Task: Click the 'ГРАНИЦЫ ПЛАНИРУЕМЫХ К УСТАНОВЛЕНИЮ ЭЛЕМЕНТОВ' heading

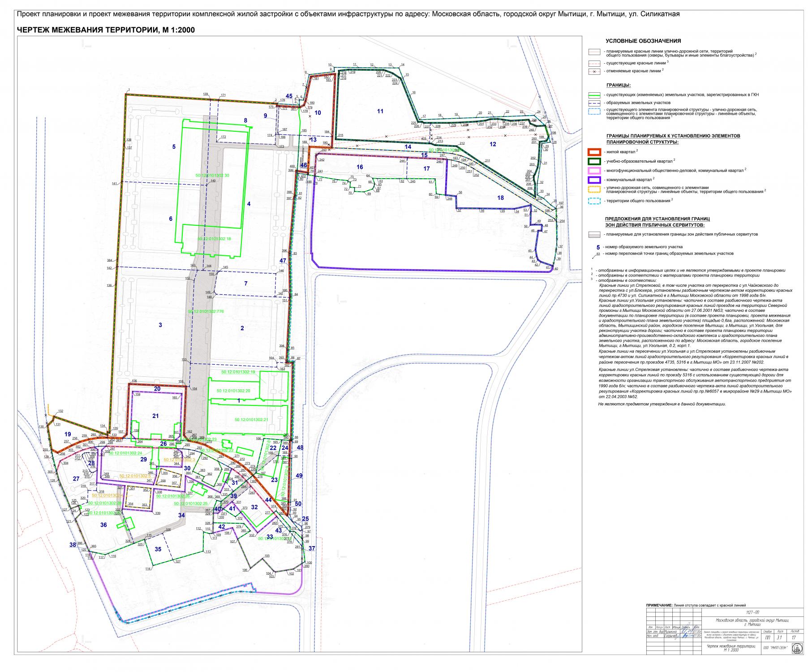Action: (x=673, y=136)
